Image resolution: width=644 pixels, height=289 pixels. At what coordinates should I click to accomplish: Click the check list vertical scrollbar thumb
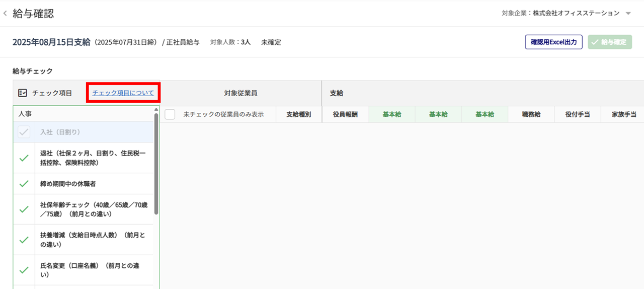point(156,164)
